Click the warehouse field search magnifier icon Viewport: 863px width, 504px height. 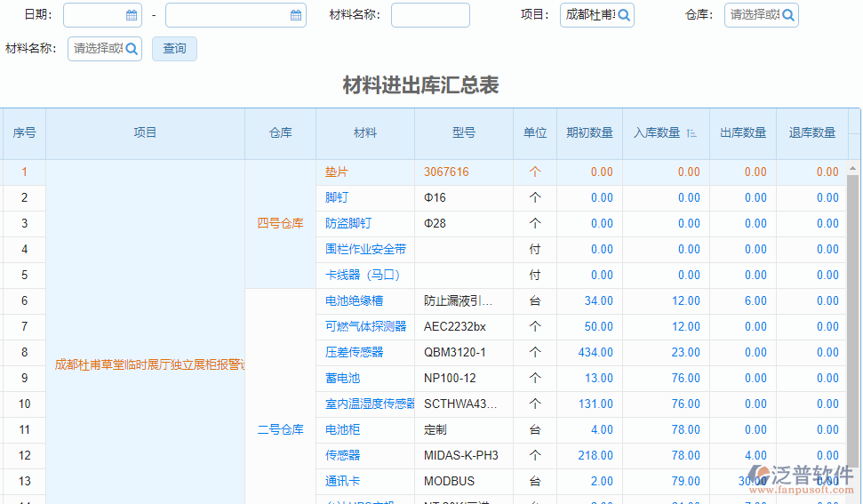pos(787,15)
